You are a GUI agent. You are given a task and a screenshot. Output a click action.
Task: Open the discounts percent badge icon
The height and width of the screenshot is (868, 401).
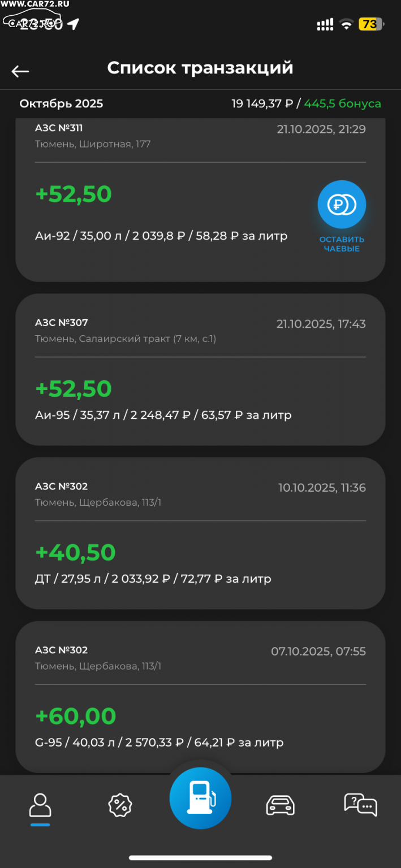pyautogui.click(x=120, y=805)
